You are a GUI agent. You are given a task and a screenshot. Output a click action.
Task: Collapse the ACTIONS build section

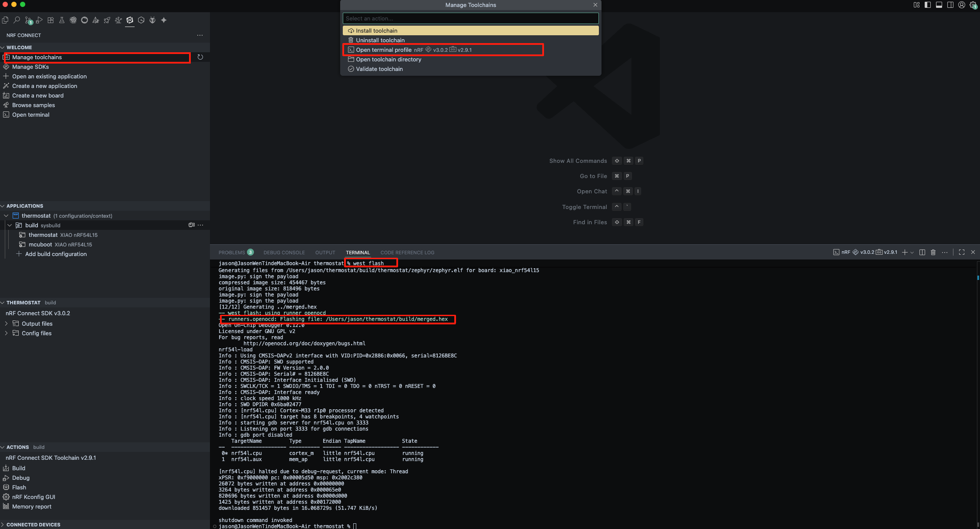pyautogui.click(x=3, y=447)
